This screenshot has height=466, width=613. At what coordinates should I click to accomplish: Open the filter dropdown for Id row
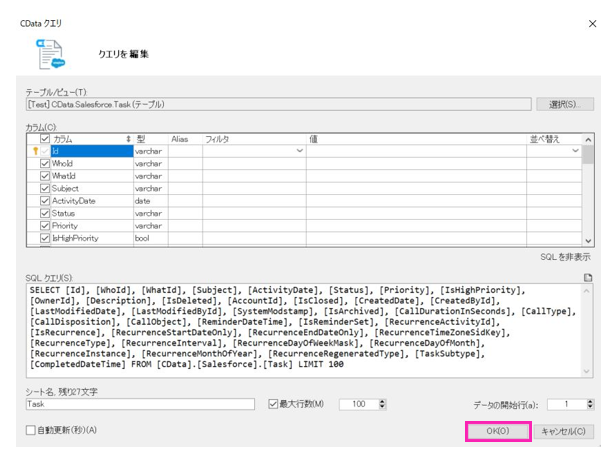click(299, 151)
